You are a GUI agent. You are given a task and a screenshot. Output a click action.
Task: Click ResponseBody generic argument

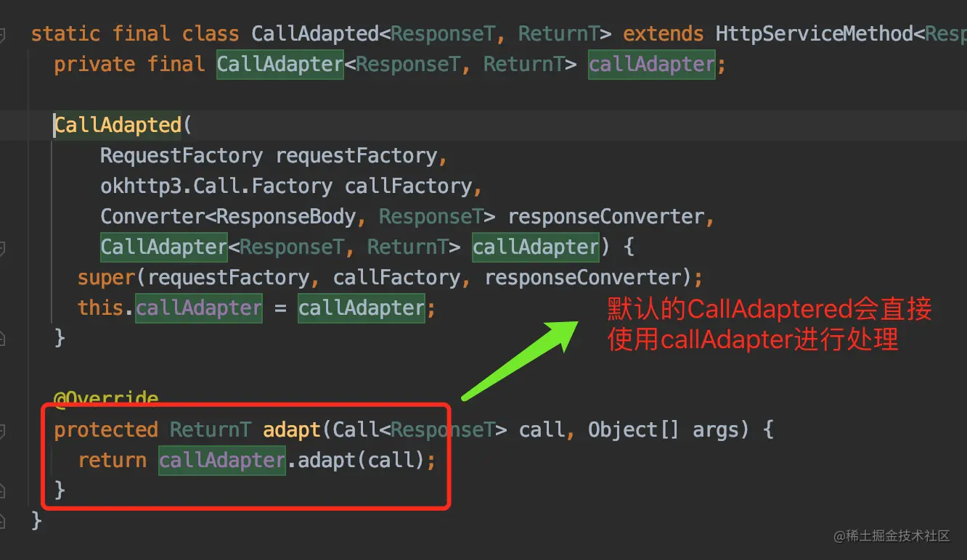(x=286, y=217)
